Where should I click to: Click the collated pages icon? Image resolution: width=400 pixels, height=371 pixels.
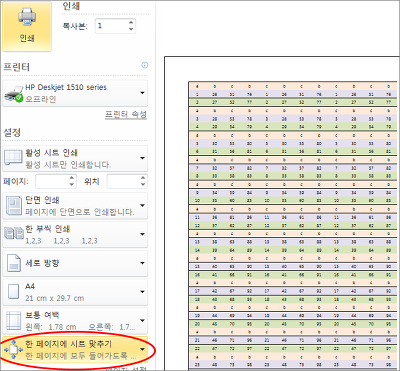click(x=14, y=234)
